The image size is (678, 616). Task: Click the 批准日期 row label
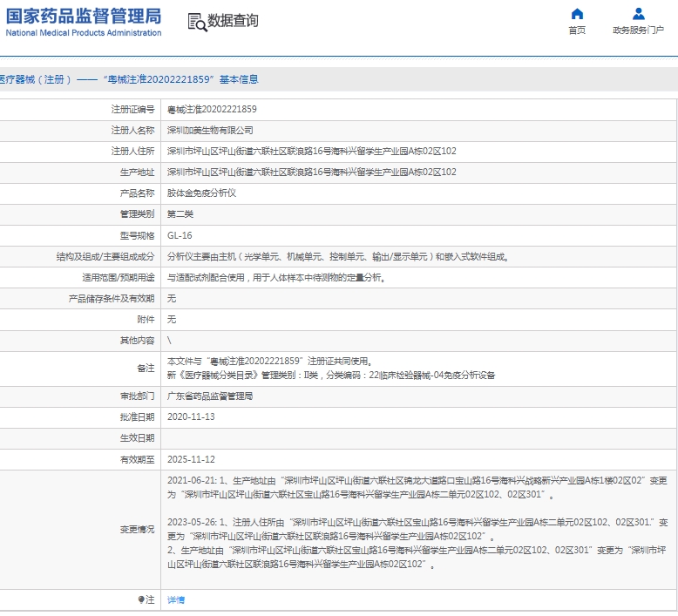click(x=137, y=416)
